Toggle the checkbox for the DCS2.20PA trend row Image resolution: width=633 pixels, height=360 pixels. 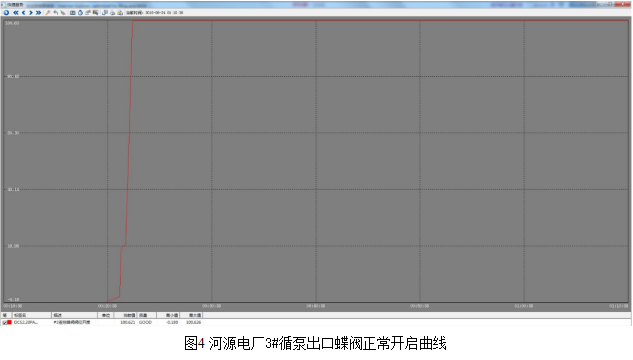coord(5,322)
